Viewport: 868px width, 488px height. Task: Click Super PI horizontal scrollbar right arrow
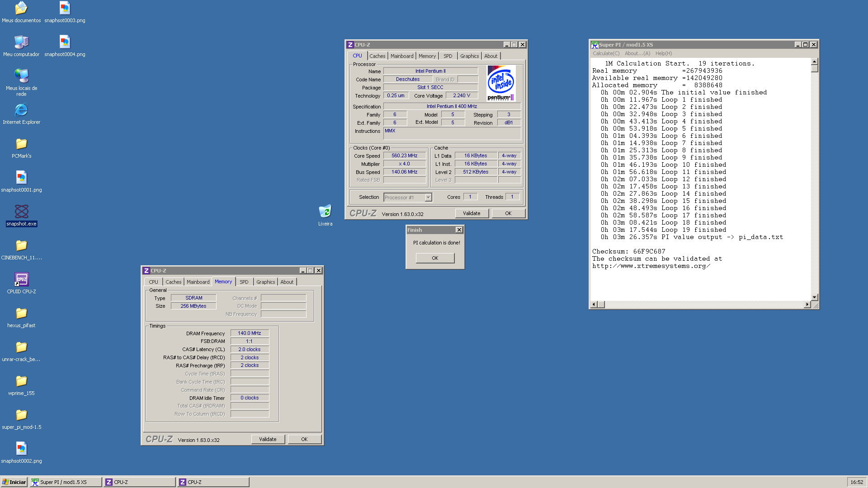point(807,305)
